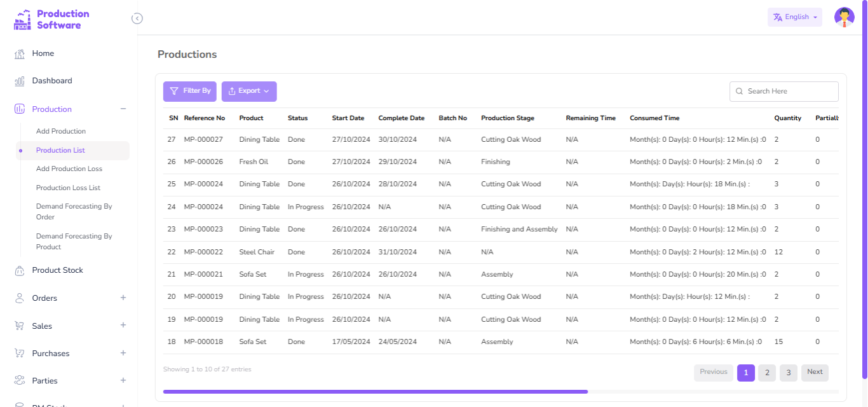Image resolution: width=868 pixels, height=407 pixels.
Task: Open the Export dropdown menu
Action: (249, 92)
